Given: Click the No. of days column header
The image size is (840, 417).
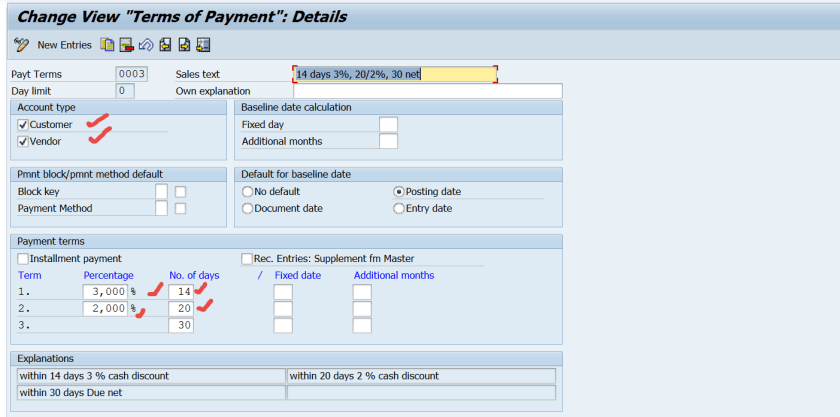Looking at the screenshot, I should coord(194,275).
